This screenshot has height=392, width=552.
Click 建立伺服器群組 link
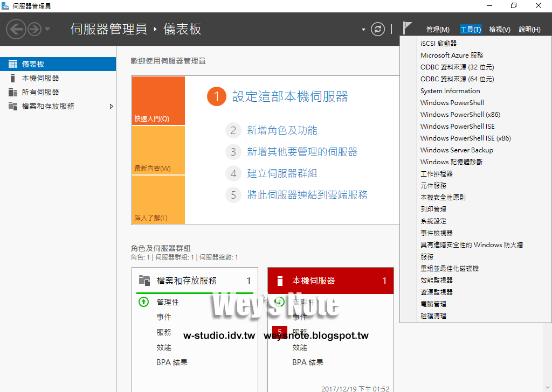(282, 173)
